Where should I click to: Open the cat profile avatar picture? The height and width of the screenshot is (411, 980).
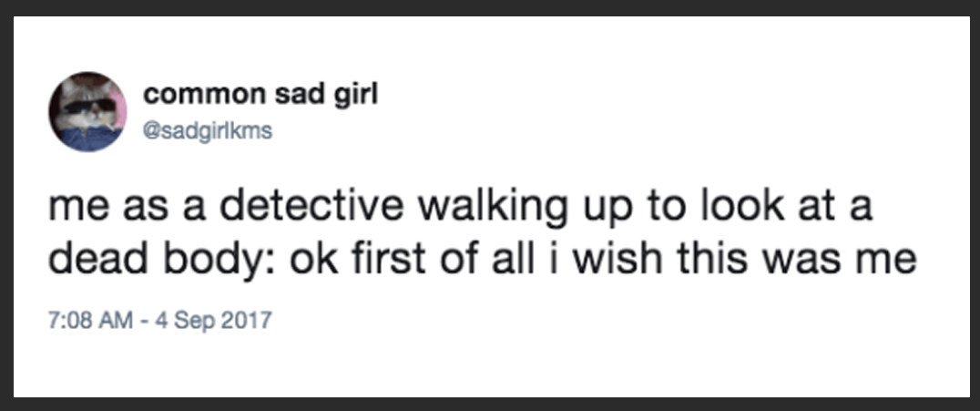click(87, 111)
